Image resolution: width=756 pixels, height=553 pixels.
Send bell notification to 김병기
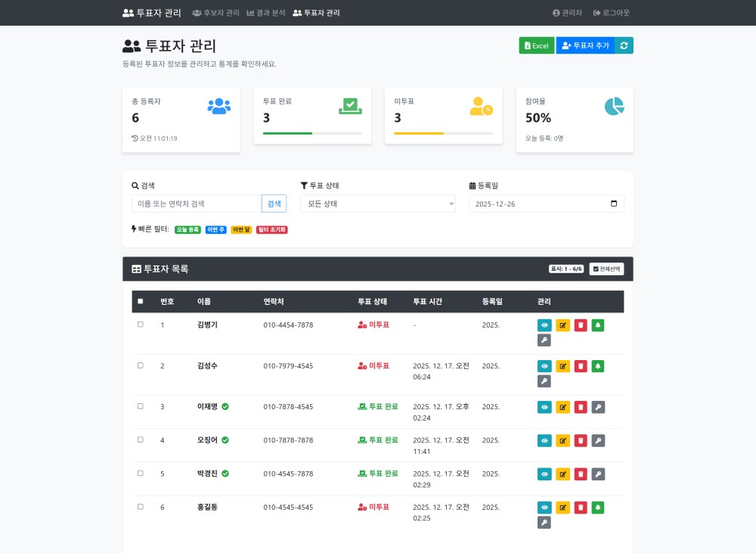pos(598,325)
